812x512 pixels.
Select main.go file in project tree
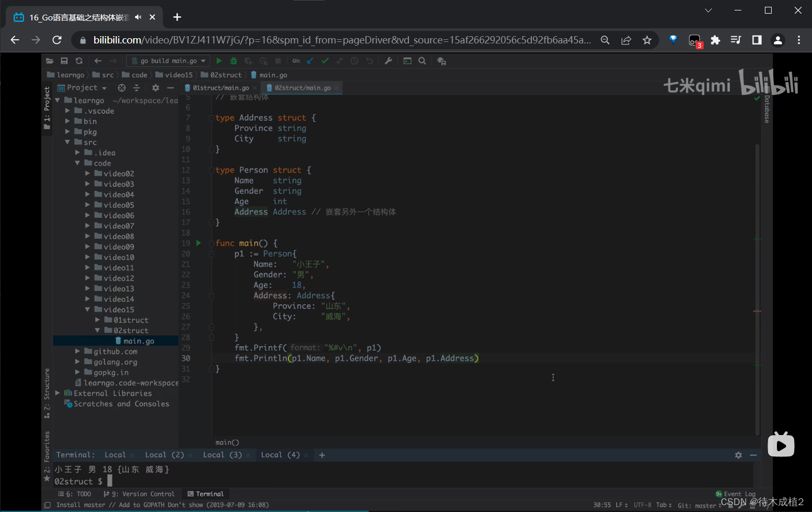pos(135,341)
